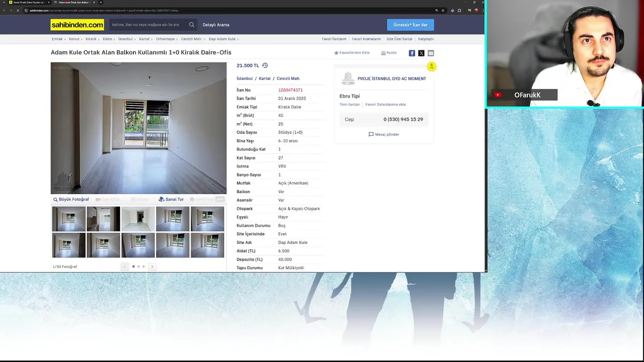Select second gallery page dot
644x362 pixels.
[x=138, y=266]
